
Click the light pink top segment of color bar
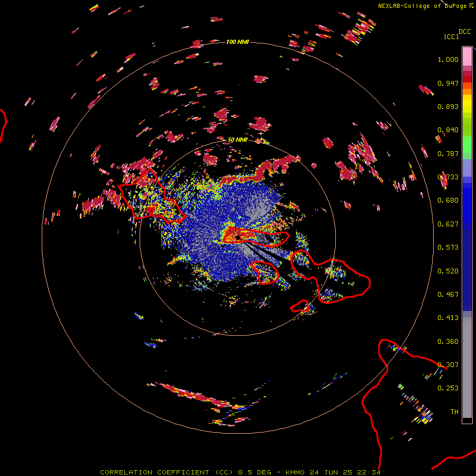pos(467,57)
